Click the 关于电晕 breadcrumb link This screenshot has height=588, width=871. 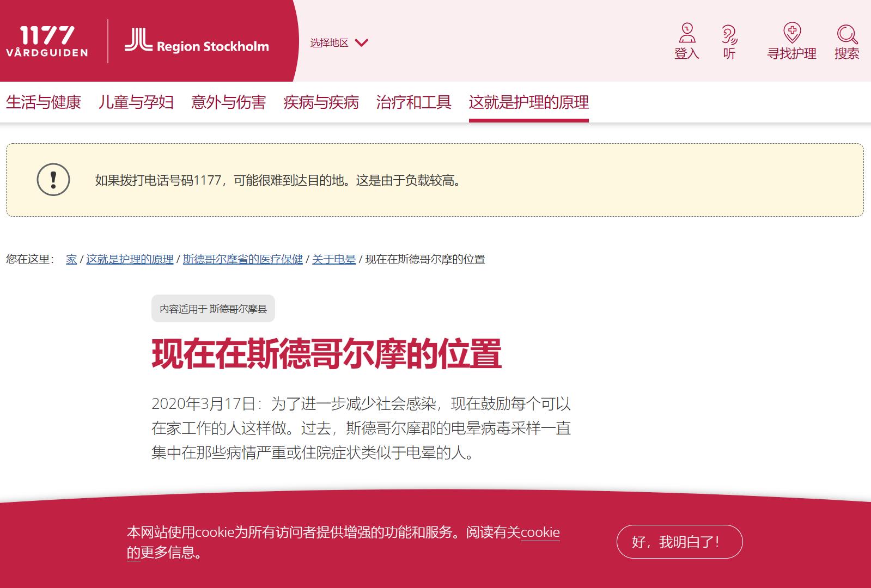pos(334,259)
